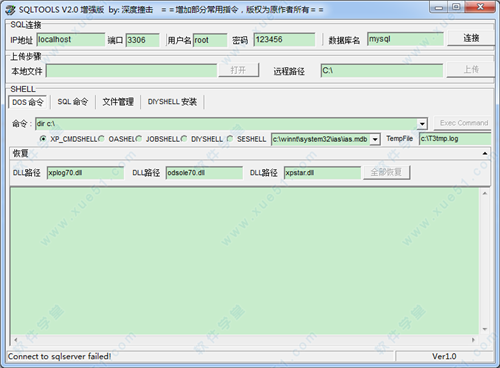Click the 密码 123456 field
The height and width of the screenshot is (368, 500).
284,39
